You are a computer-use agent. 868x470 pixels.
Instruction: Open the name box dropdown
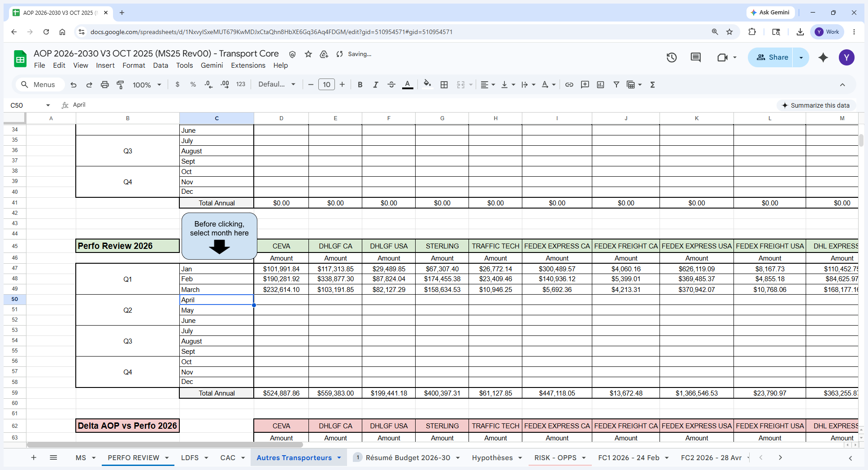coord(48,105)
